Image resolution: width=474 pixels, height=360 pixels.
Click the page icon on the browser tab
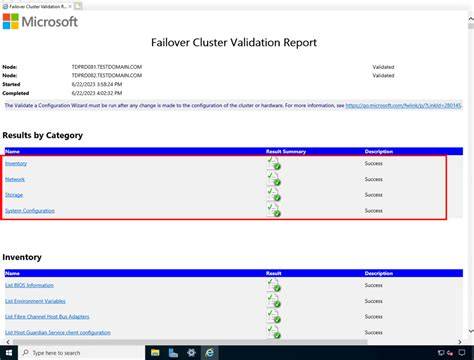coord(5,6)
